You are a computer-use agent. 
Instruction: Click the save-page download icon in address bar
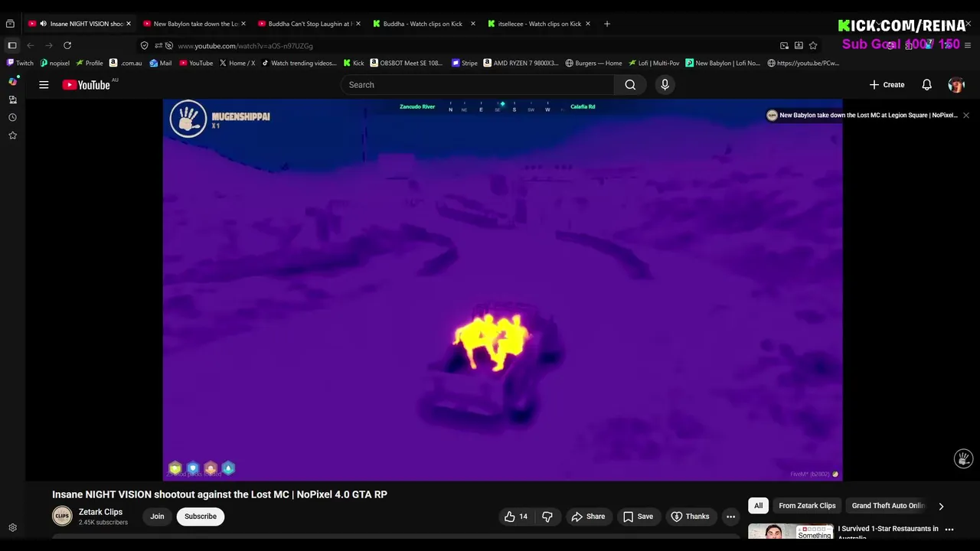(799, 46)
